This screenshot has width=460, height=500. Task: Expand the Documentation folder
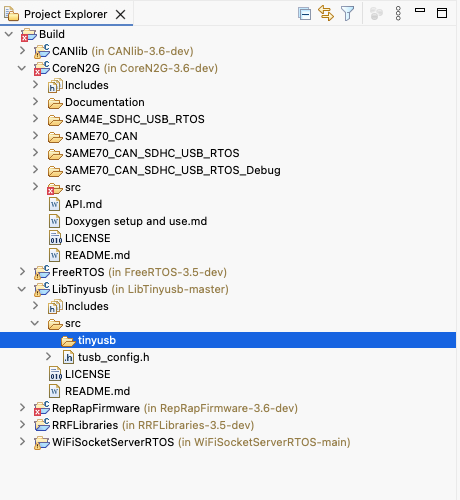click(36, 102)
